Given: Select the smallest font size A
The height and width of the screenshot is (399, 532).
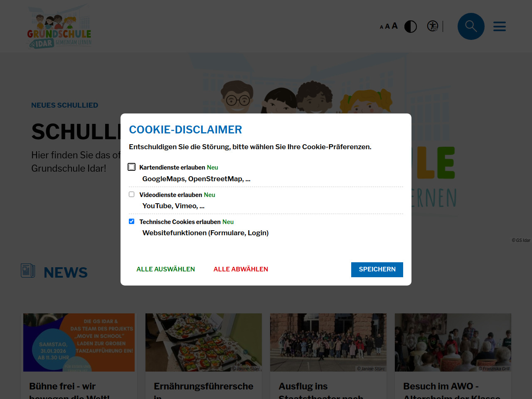Looking at the screenshot, I should coord(382,27).
